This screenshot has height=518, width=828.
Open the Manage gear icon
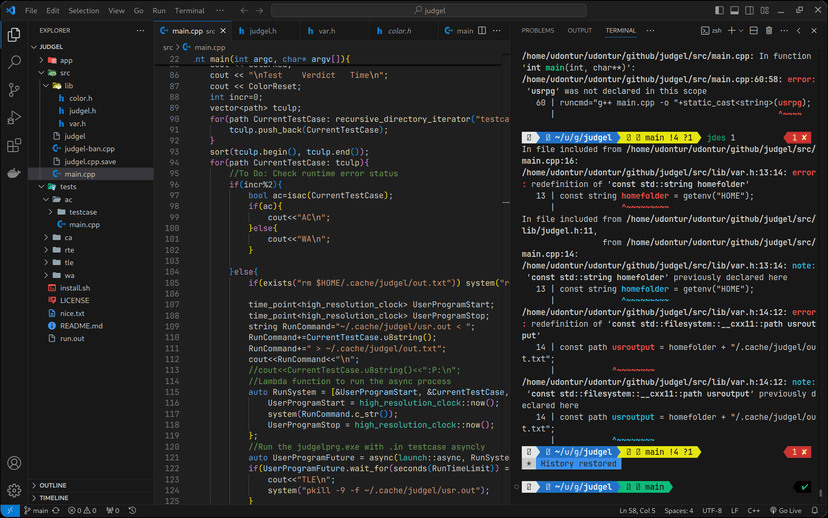pos(14,490)
